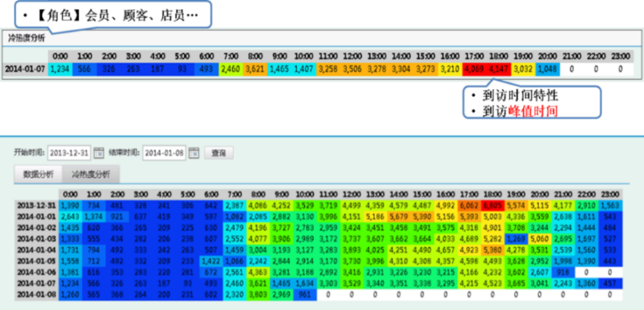Click the 18:00 column header in the top table
The image size is (644, 310).
click(499, 56)
